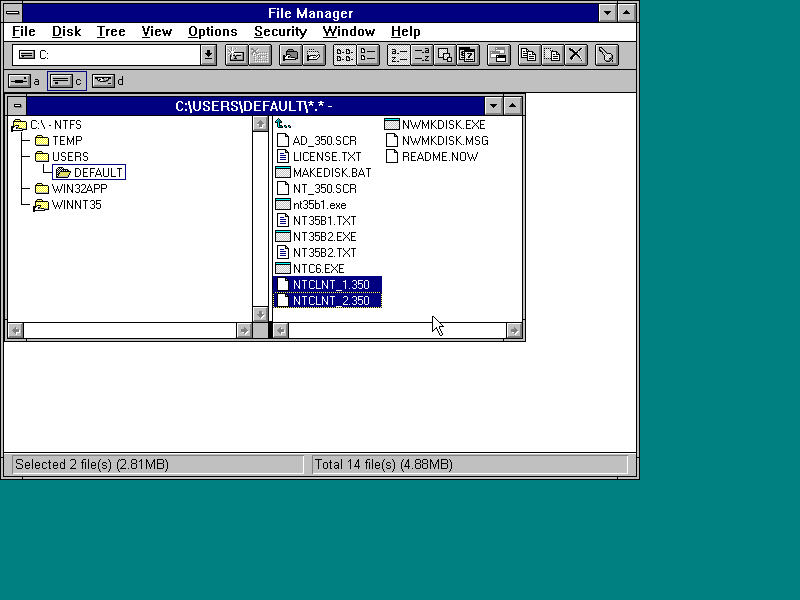
Task: Select the file NT35B2.TXT
Action: click(316, 253)
